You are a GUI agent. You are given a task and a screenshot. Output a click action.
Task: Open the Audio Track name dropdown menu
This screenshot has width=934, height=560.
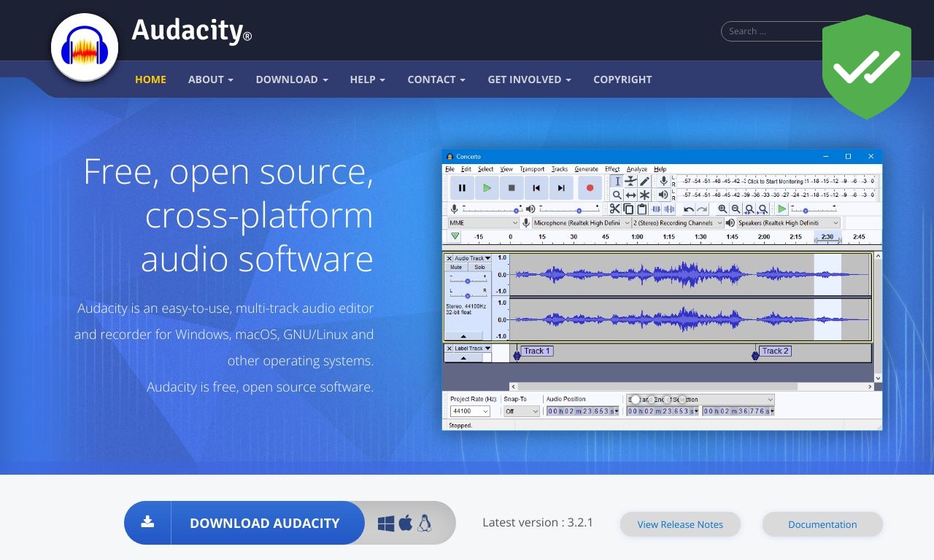pyautogui.click(x=473, y=258)
